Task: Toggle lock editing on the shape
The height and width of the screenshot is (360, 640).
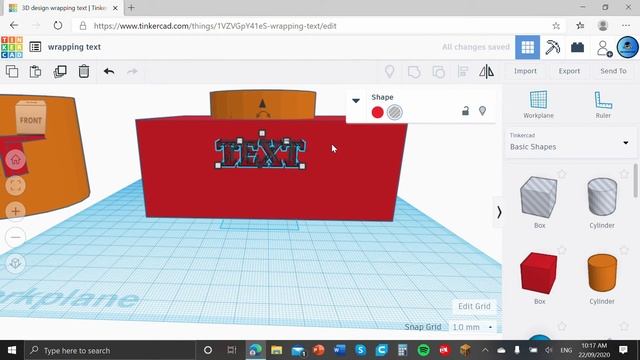Action: point(465,111)
